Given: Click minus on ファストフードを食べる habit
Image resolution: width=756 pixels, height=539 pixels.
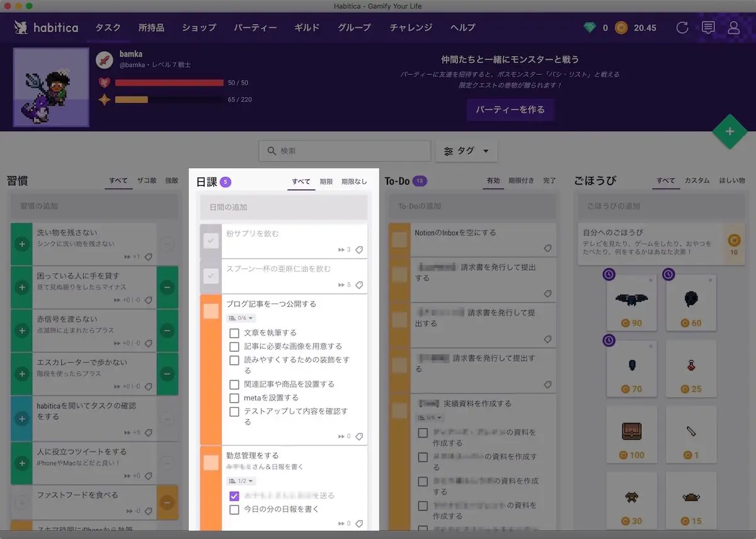Looking at the screenshot, I should point(167,502).
